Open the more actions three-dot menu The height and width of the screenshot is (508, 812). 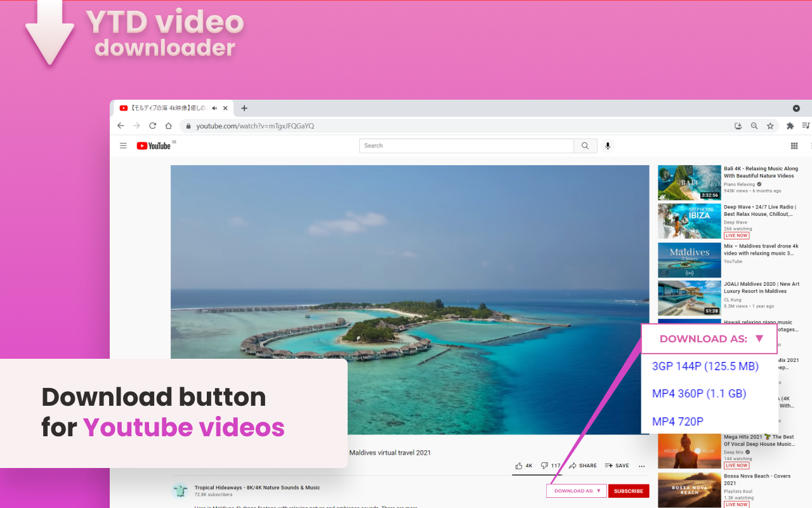(x=642, y=465)
